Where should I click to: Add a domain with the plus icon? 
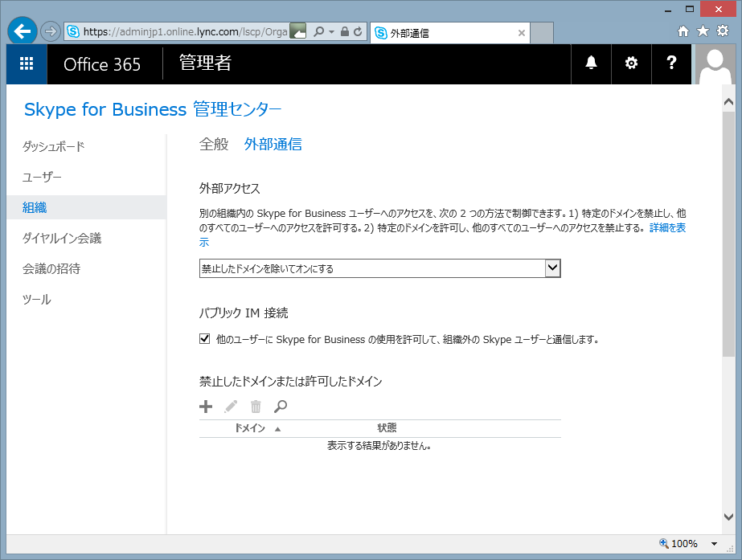pyautogui.click(x=205, y=407)
